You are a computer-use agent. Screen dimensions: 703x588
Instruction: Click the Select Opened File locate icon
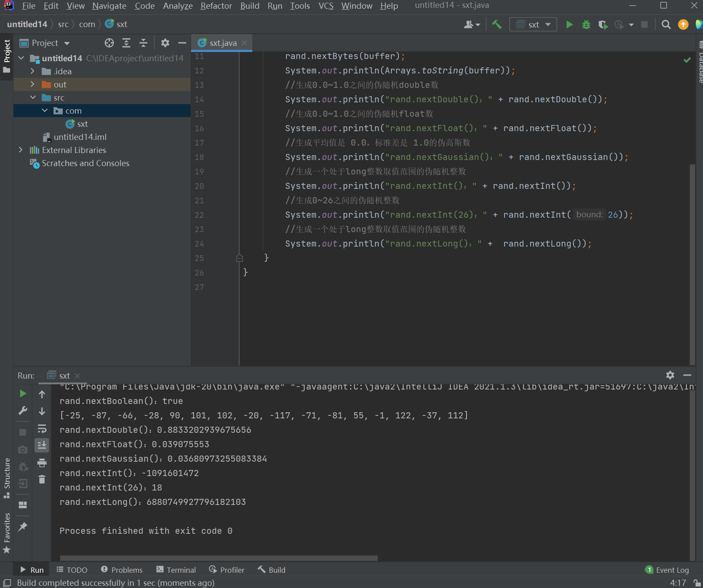pyautogui.click(x=109, y=43)
